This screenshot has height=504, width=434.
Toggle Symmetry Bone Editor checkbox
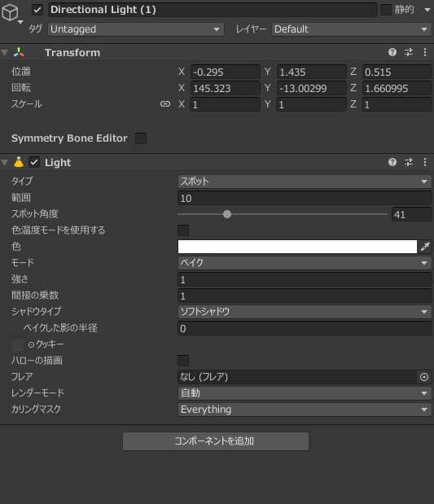pos(141,138)
